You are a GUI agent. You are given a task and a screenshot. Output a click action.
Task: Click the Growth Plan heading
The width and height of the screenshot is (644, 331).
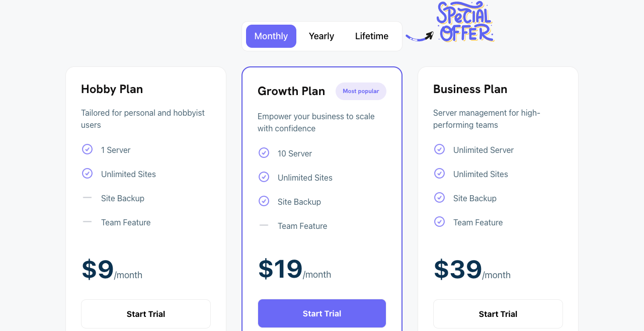pyautogui.click(x=291, y=91)
